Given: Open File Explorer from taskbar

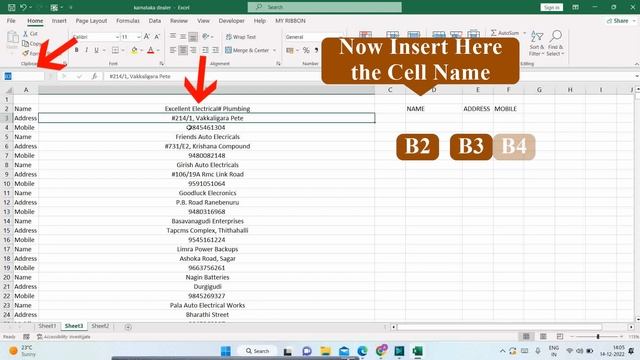Looking at the screenshot, I should (325, 351).
